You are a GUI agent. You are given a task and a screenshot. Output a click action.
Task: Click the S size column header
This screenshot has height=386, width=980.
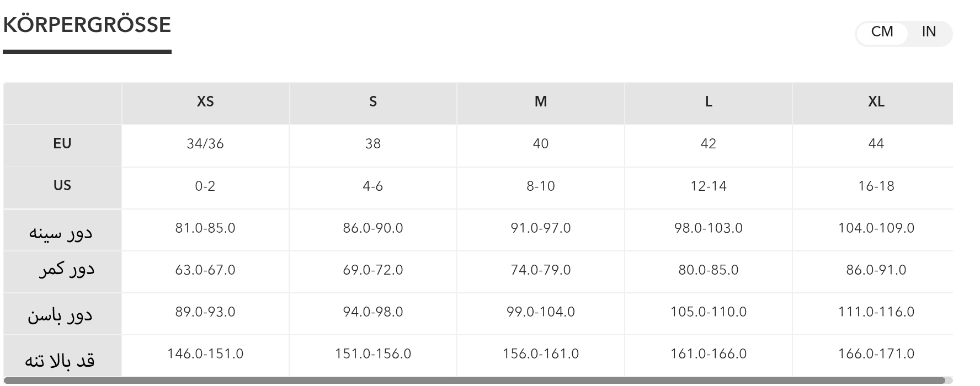(373, 102)
